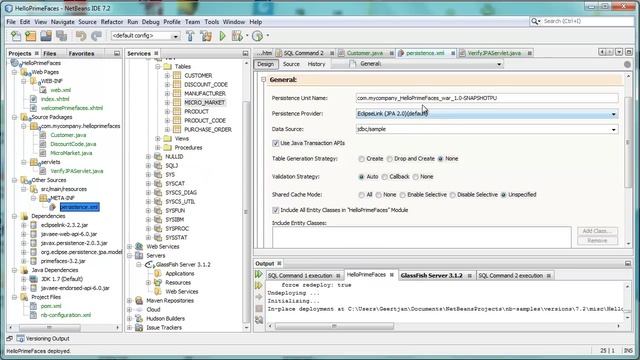The height and width of the screenshot is (360, 640).
Task: Click the Undo toolbar icon
Action: tap(81, 36)
